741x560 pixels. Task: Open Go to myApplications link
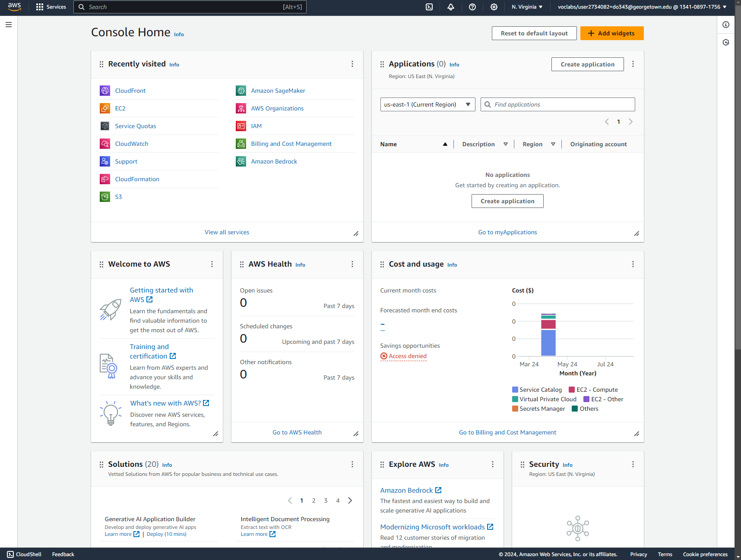click(507, 232)
